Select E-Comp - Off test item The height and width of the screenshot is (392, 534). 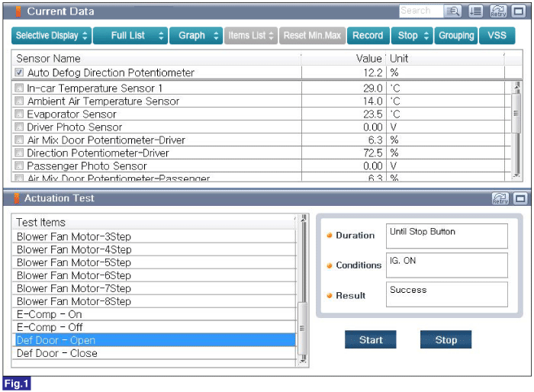[154, 327]
